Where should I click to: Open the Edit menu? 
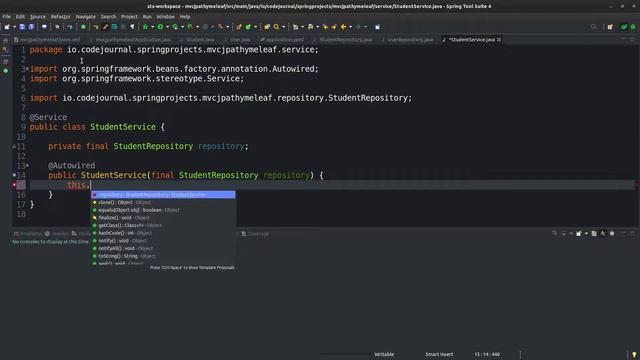coord(20,17)
